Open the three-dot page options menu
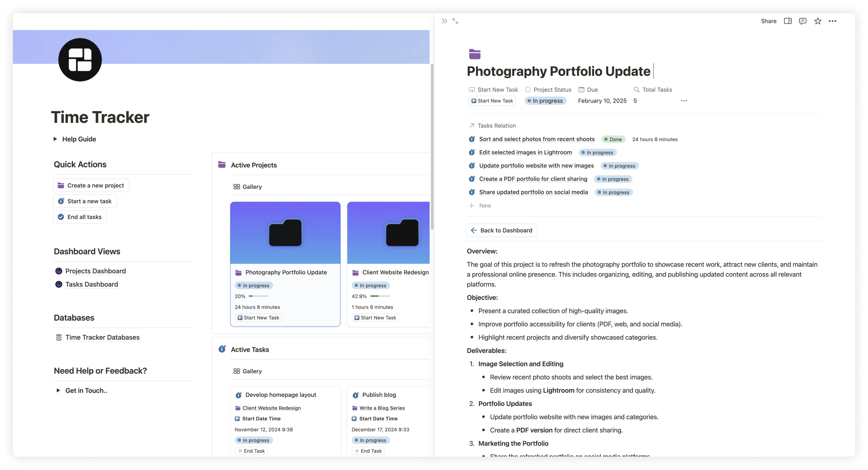868x470 pixels. (x=832, y=21)
